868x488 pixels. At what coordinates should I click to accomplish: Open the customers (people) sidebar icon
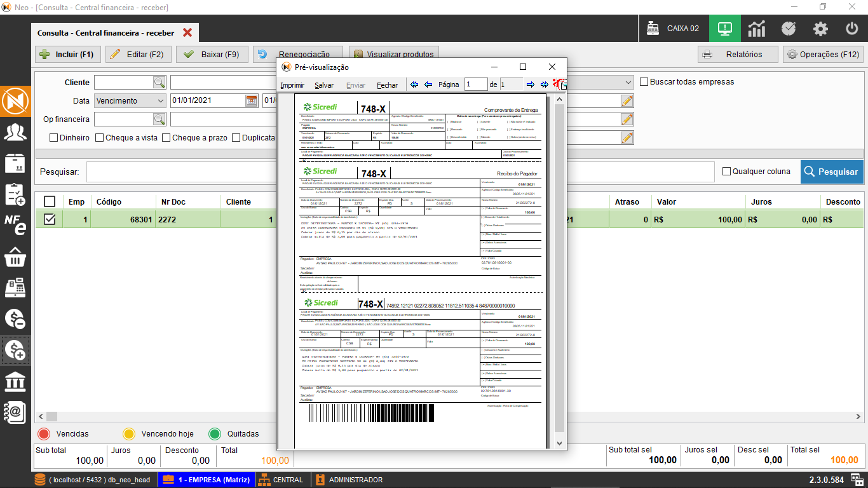(x=15, y=132)
